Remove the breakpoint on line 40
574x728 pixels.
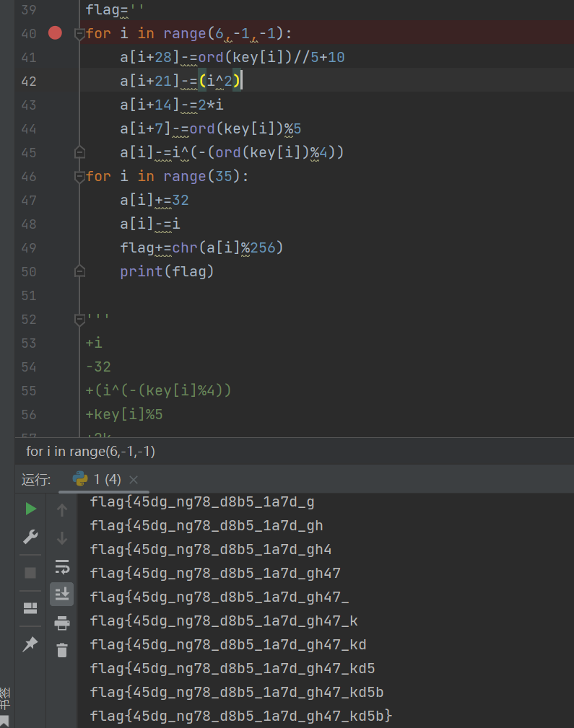[x=55, y=33]
